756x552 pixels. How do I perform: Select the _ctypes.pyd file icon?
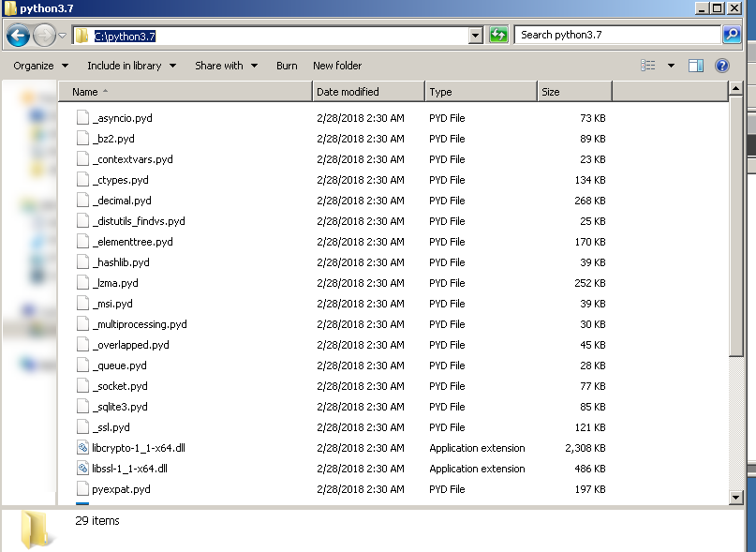[83, 180]
